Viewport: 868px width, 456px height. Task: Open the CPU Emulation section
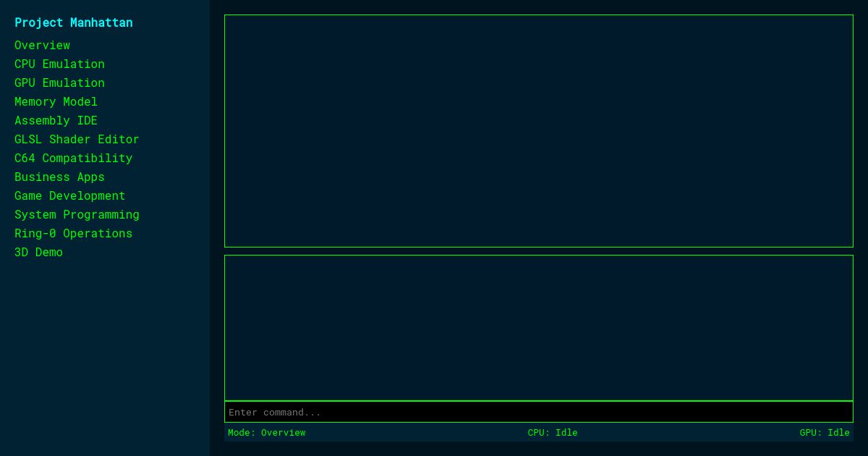59,64
